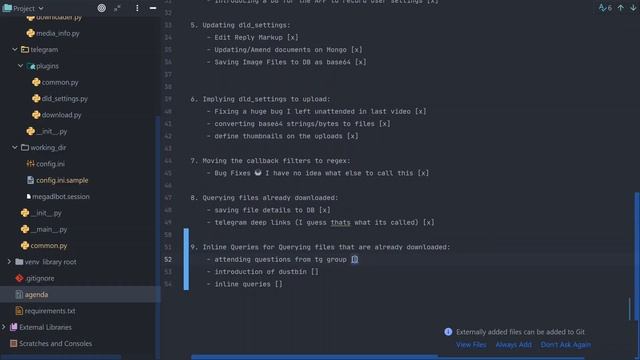640x360 pixels.
Task: Select the plugins folder icon
Action: [31, 66]
